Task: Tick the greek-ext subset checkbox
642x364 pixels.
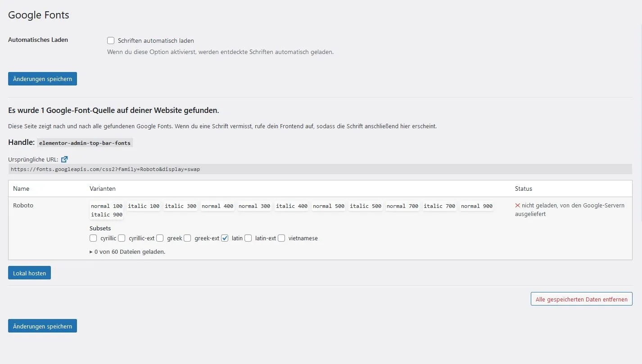Action: [x=187, y=238]
